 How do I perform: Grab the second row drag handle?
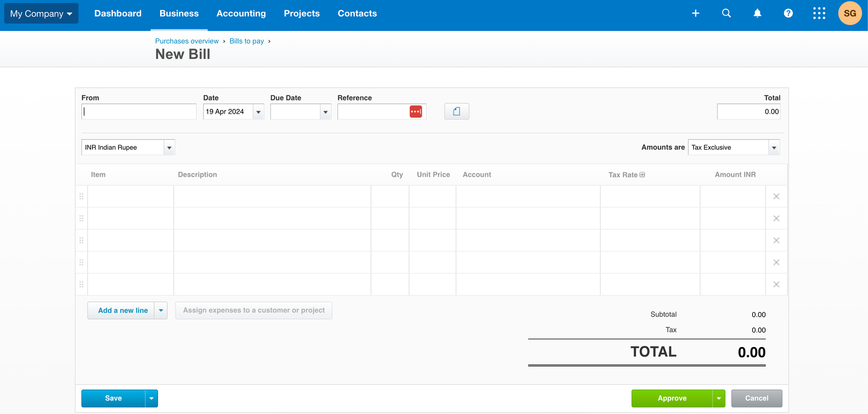[x=81, y=219]
